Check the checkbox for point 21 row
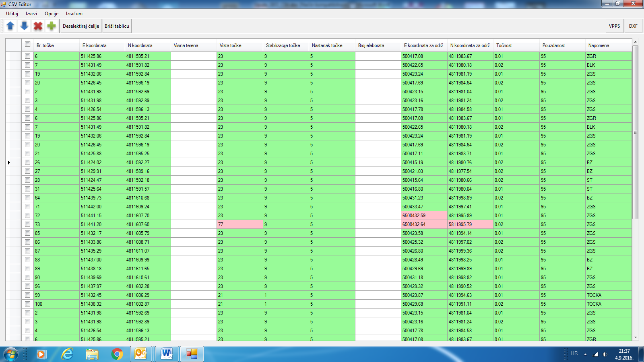The width and height of the screenshot is (644, 362). point(28,153)
